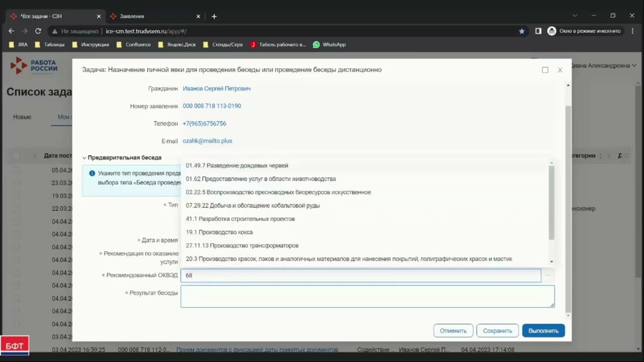Tick the checkbox of the 19.03 task row
644x362 pixels.
click(16, 196)
